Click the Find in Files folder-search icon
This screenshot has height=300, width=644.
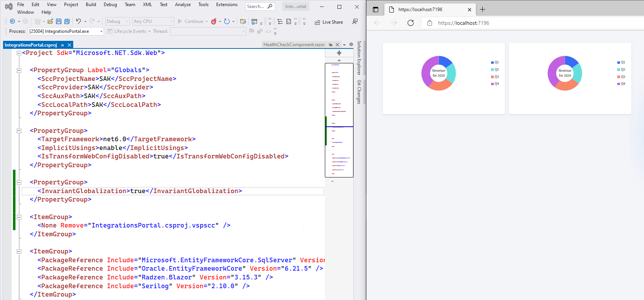243,21
